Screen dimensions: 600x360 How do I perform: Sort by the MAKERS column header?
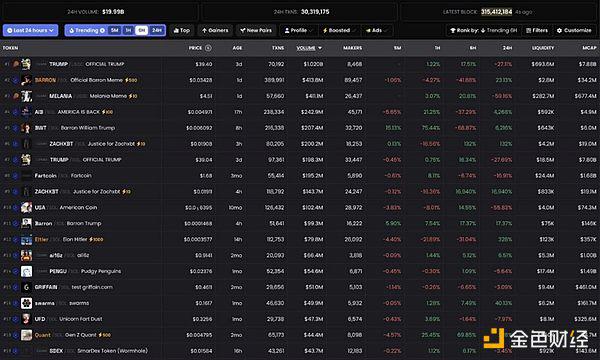pyautogui.click(x=352, y=48)
